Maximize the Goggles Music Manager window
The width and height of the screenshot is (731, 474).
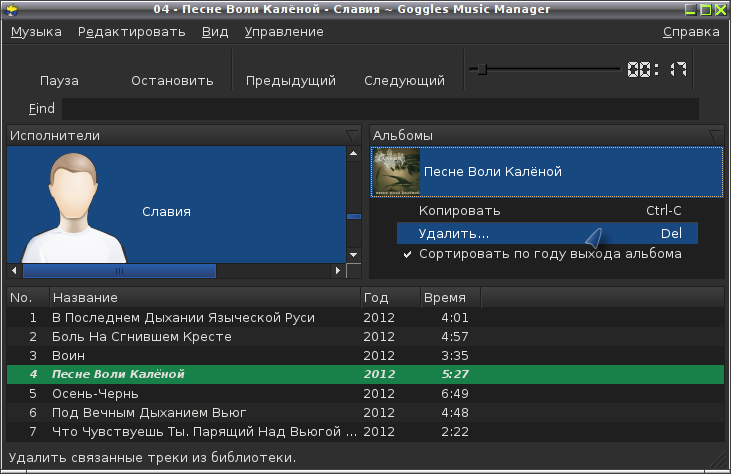coord(706,10)
